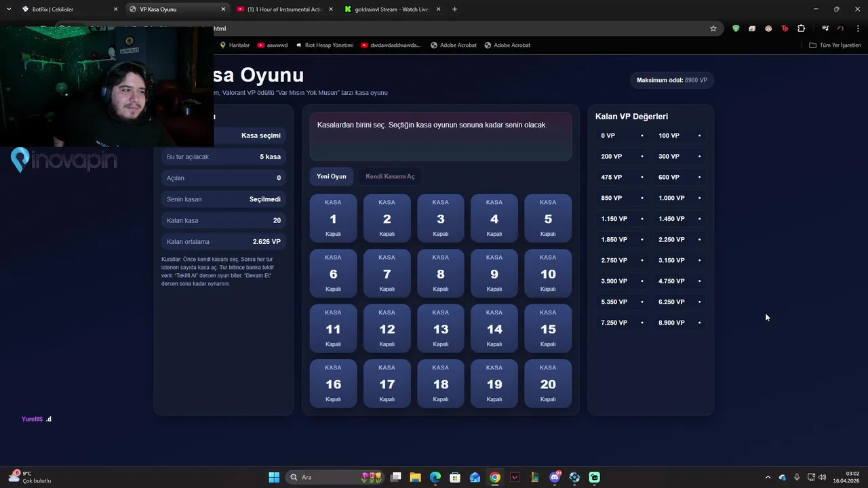Choose Kasa 20

point(548,384)
